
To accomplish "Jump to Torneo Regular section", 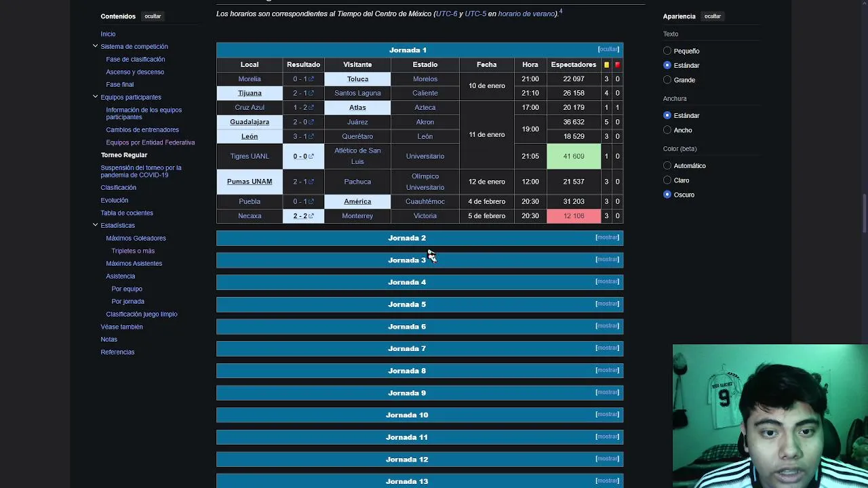I will point(124,155).
